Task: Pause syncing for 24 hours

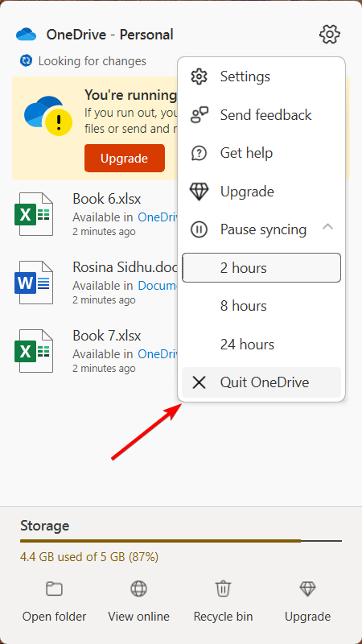Action: click(261, 345)
